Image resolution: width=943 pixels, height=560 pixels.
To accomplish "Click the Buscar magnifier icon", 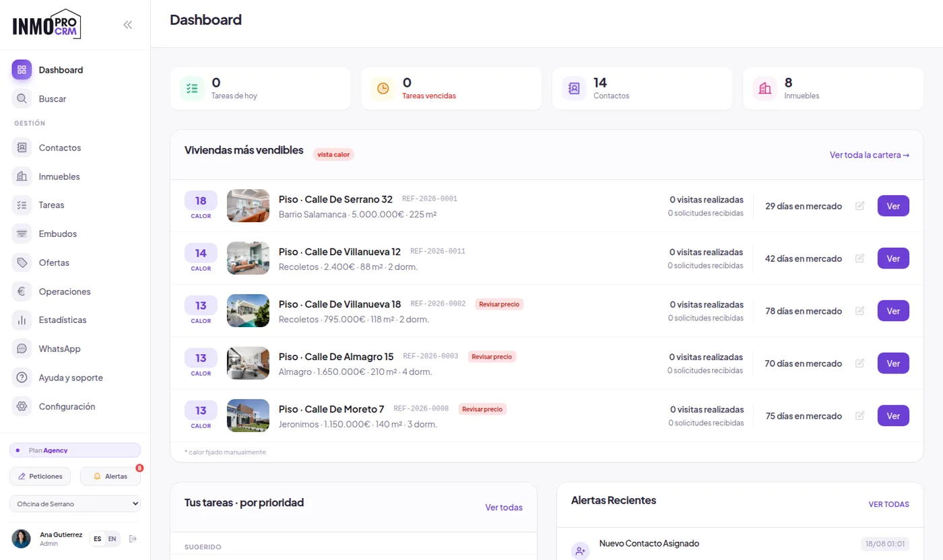I will pos(22,99).
